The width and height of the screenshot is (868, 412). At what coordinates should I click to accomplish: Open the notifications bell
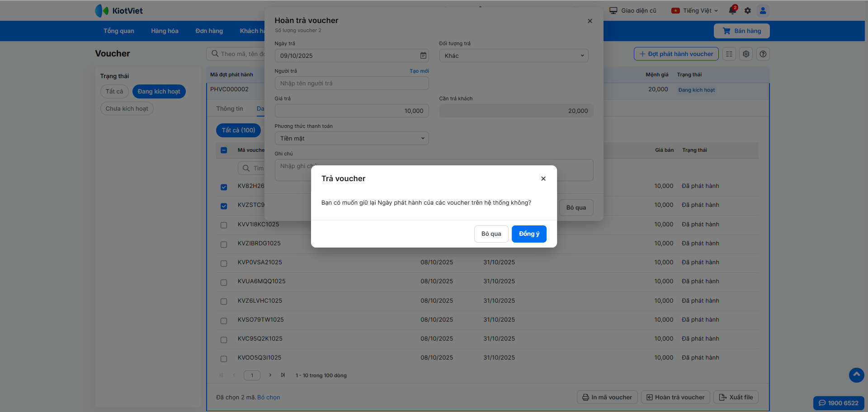pos(732,10)
